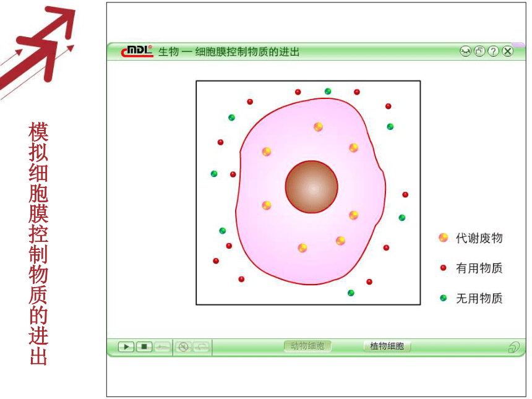532x399 pixels.
Task: Click the green 无用物质 legend dot
Action: coord(443,298)
